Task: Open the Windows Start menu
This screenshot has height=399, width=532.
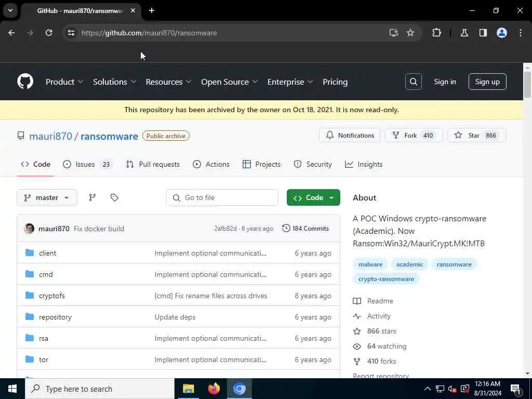Action: click(12, 389)
